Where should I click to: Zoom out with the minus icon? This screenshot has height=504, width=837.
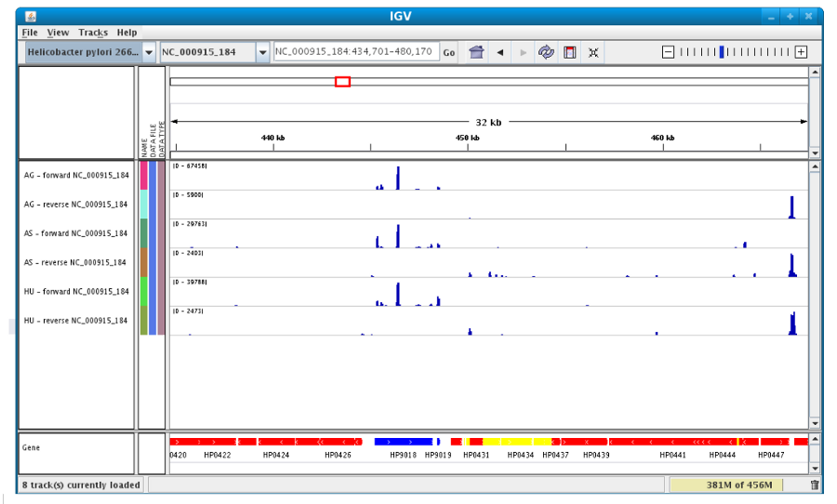tap(668, 52)
